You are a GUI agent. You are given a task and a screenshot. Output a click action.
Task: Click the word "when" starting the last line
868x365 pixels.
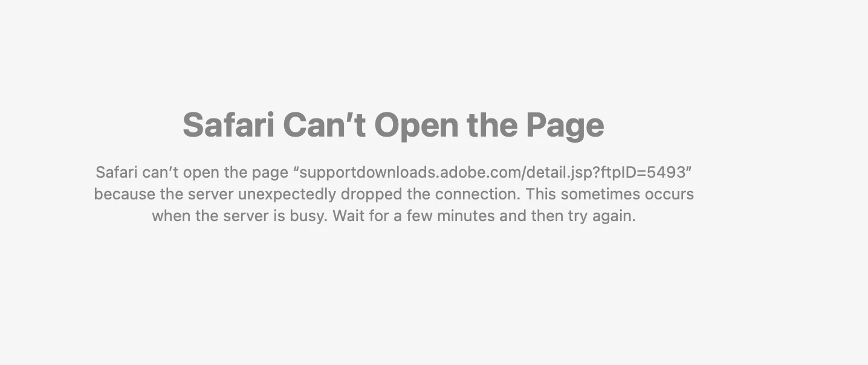coord(171,216)
